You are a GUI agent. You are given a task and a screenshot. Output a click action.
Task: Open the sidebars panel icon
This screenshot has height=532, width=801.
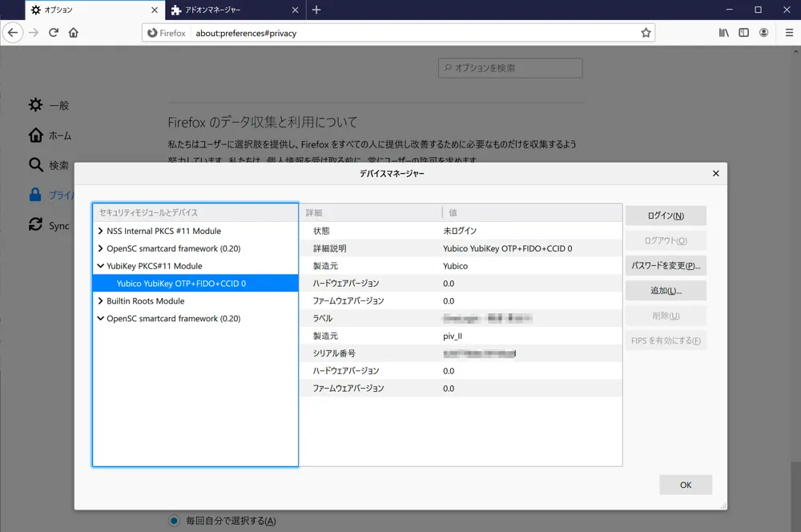pos(743,33)
